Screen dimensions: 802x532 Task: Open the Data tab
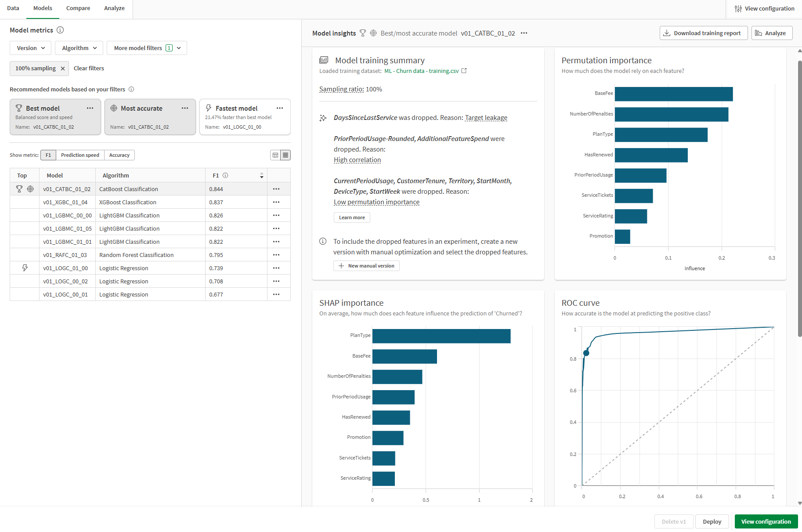[x=13, y=8]
